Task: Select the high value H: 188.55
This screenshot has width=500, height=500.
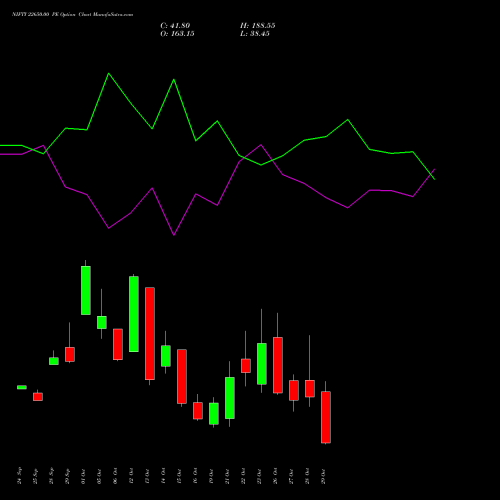Action: click(x=257, y=26)
